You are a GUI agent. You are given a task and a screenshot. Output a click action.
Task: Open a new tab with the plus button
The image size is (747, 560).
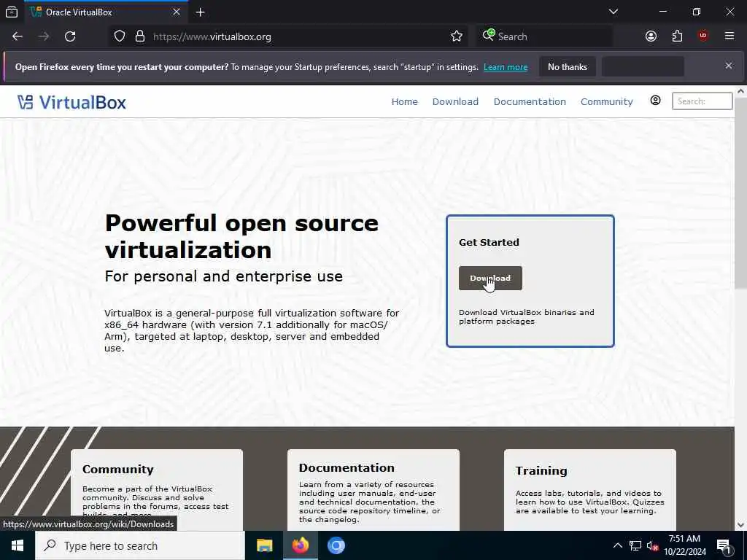(200, 12)
